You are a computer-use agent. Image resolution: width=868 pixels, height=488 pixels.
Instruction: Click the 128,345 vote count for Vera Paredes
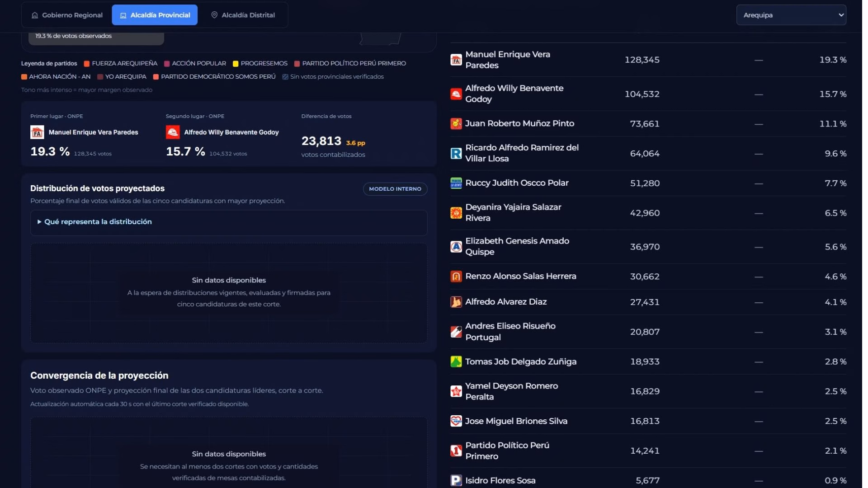click(642, 60)
